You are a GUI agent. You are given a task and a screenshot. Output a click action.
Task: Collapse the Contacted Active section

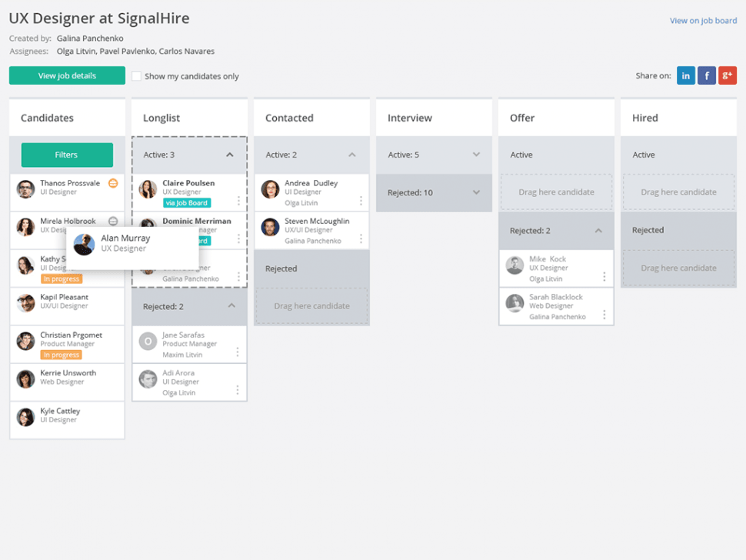click(352, 155)
